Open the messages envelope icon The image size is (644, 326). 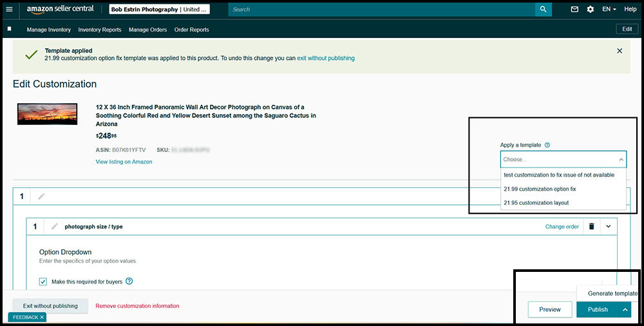pyautogui.click(x=574, y=10)
